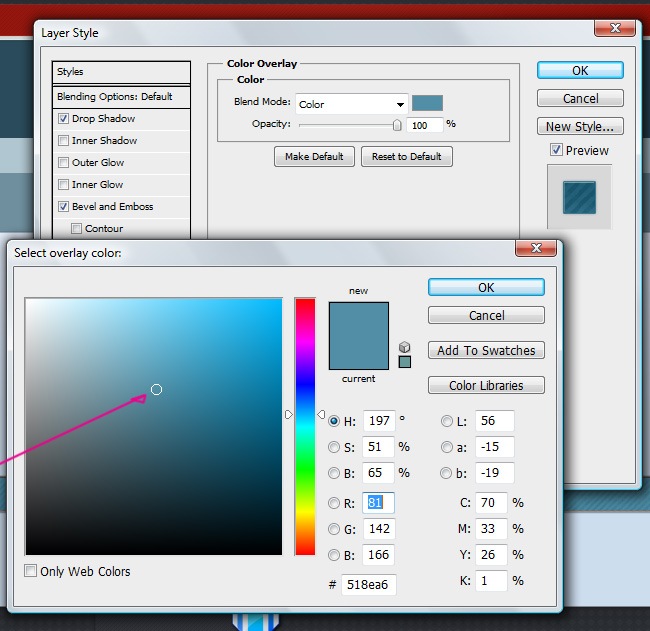Click the hex color code field
Viewport: 650px width, 631px height.
(x=368, y=585)
